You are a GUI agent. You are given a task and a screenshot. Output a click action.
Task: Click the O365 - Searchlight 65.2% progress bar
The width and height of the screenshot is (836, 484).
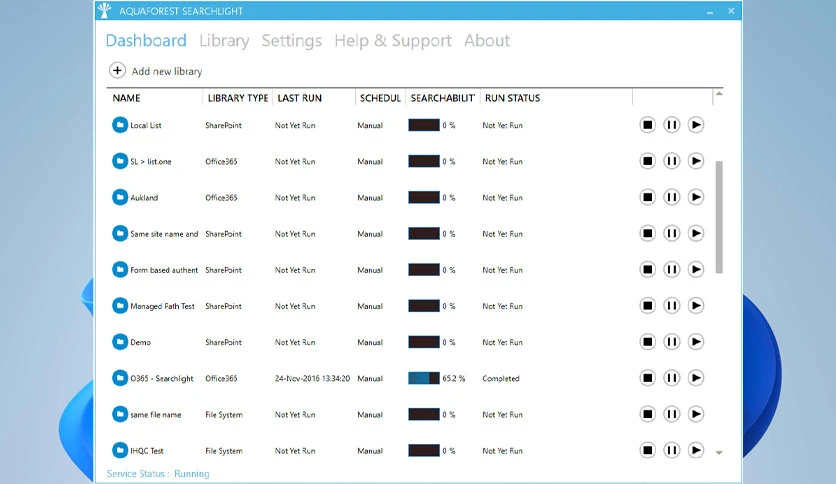point(424,378)
